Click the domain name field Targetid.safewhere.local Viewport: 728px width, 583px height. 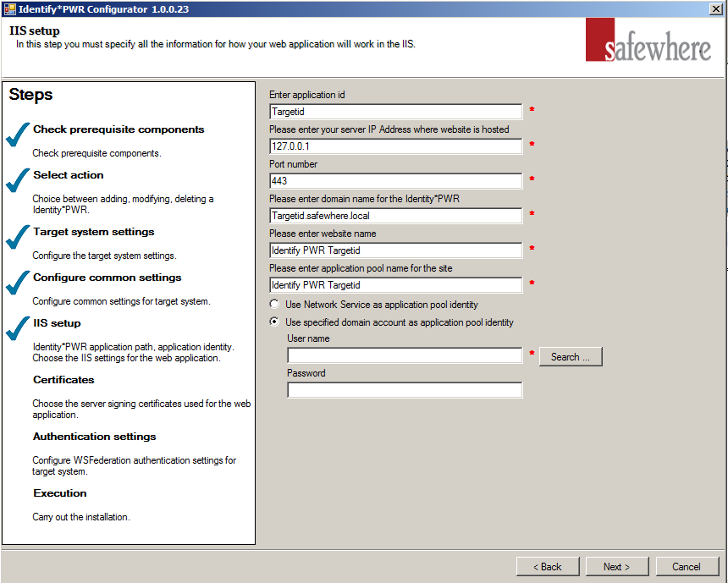point(396,216)
